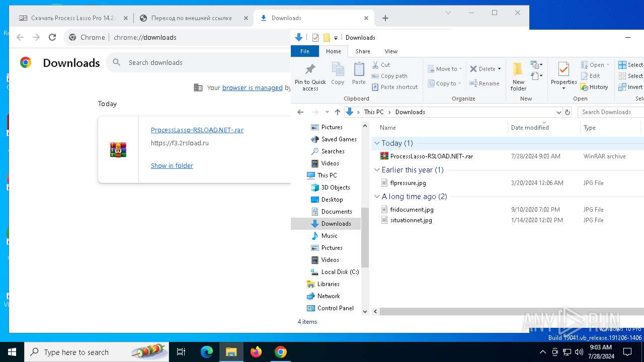644x362 pixels.
Task: Click taskbar search box
Action: click(97, 352)
